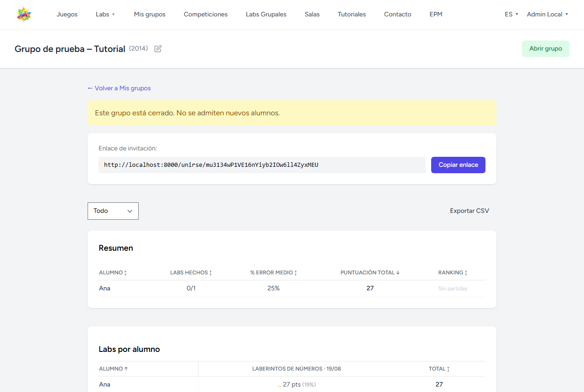Open the Juegos page
Viewport: 584px width, 392px height.
coord(67,15)
